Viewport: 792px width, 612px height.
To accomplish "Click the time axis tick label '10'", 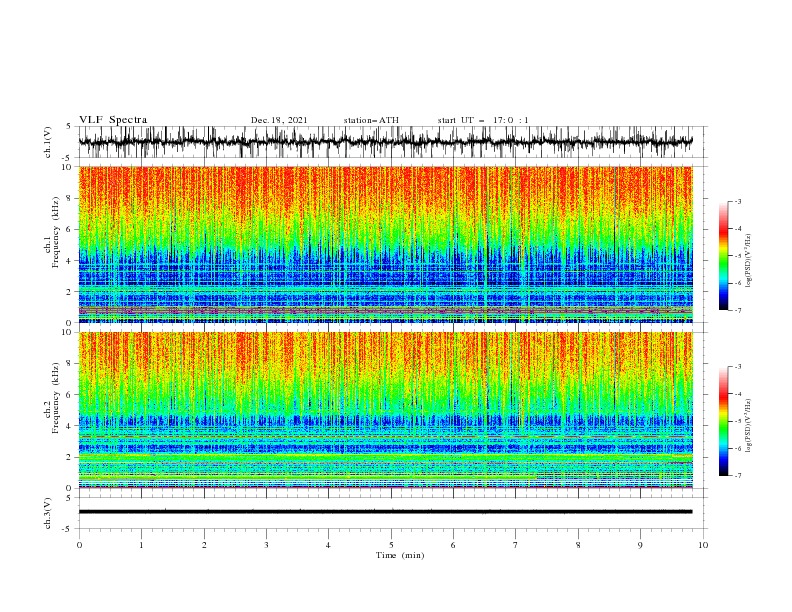I will [703, 545].
